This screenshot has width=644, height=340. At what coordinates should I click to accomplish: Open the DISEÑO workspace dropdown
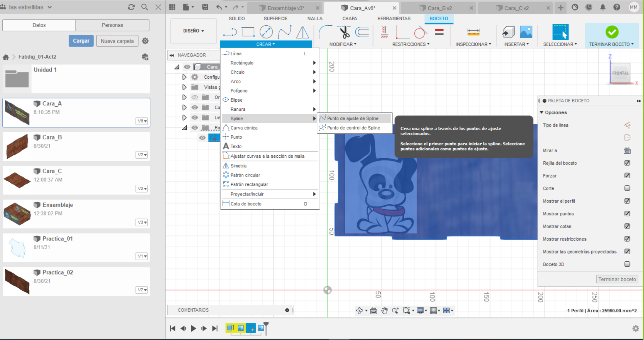(193, 31)
